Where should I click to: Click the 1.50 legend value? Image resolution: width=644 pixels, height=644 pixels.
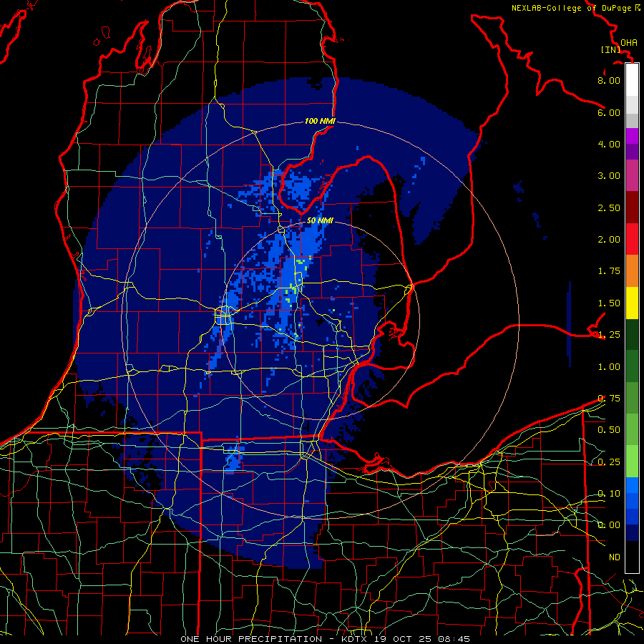click(x=609, y=303)
